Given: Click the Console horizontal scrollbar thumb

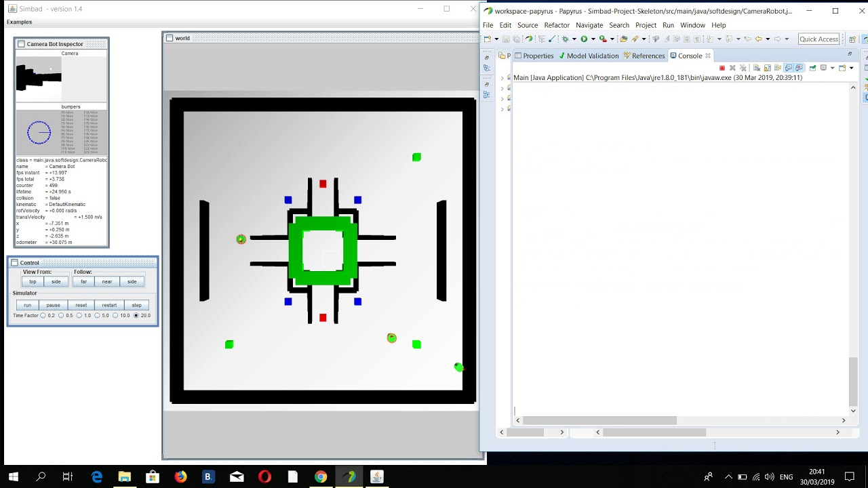Looking at the screenshot, I should (x=599, y=420).
